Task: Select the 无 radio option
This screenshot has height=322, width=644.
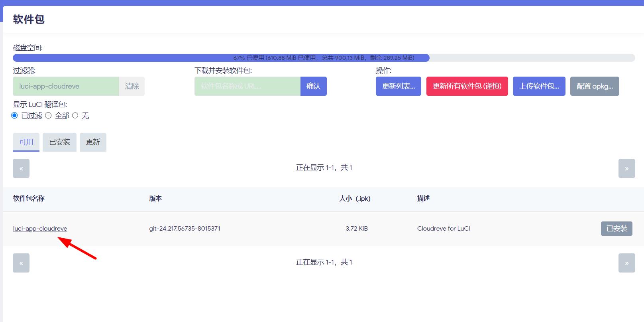Action: [75, 115]
